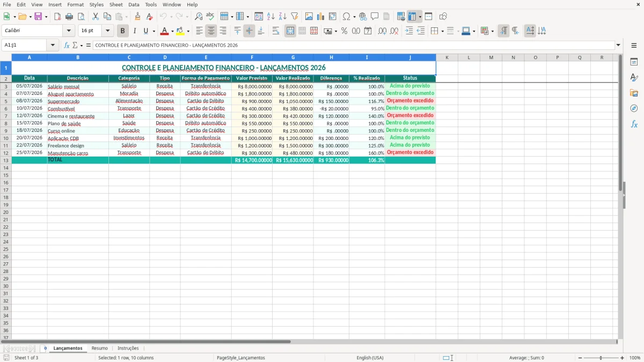Insert a comment

coord(375,17)
